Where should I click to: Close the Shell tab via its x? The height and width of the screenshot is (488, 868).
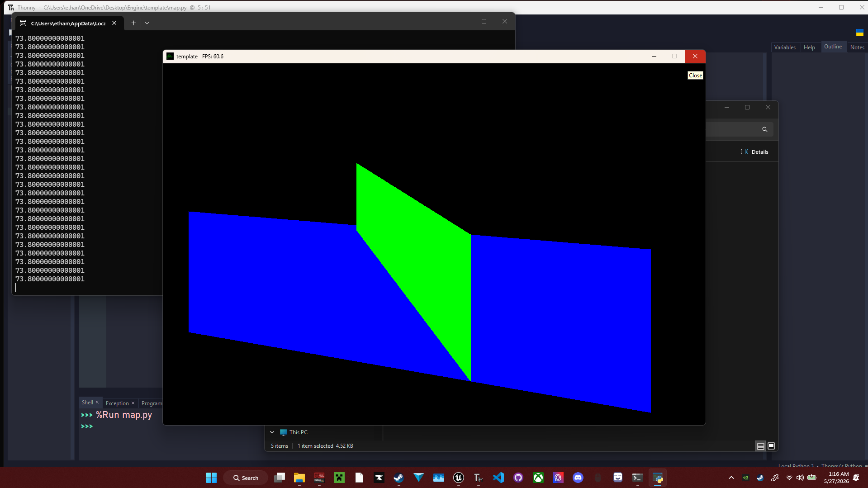pyautogui.click(x=97, y=402)
